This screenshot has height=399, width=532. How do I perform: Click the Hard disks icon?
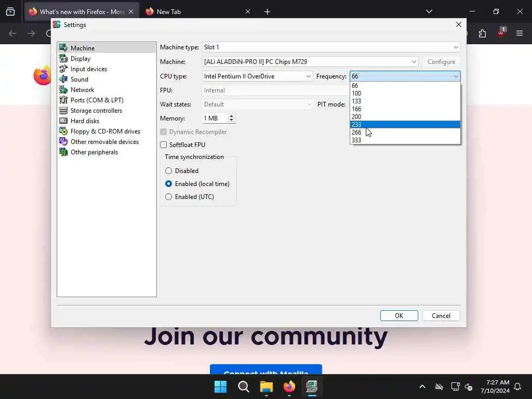pyautogui.click(x=63, y=121)
